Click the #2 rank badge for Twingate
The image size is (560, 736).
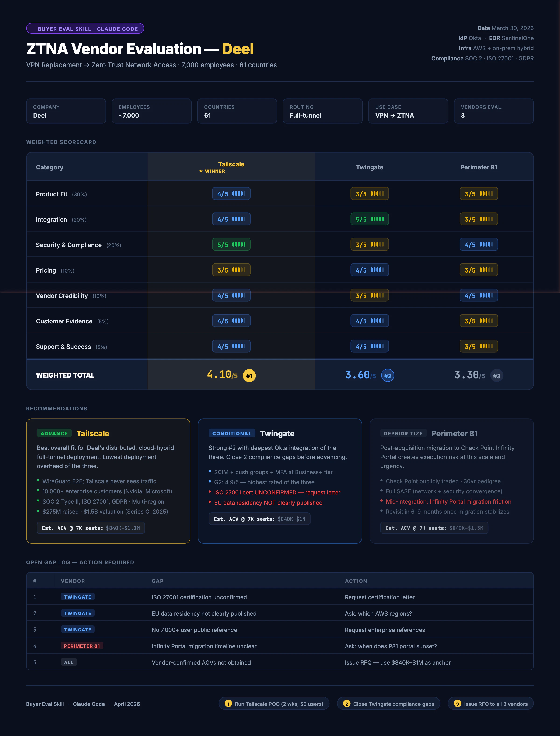click(387, 376)
